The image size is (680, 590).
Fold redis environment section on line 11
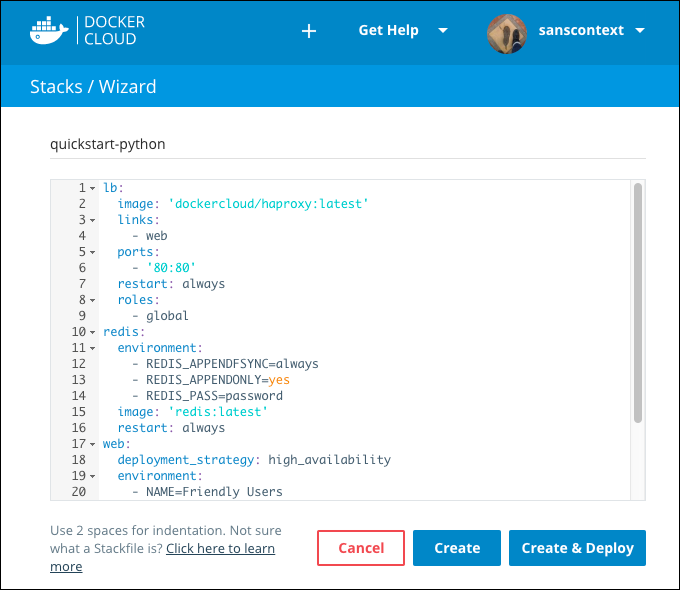(93, 348)
